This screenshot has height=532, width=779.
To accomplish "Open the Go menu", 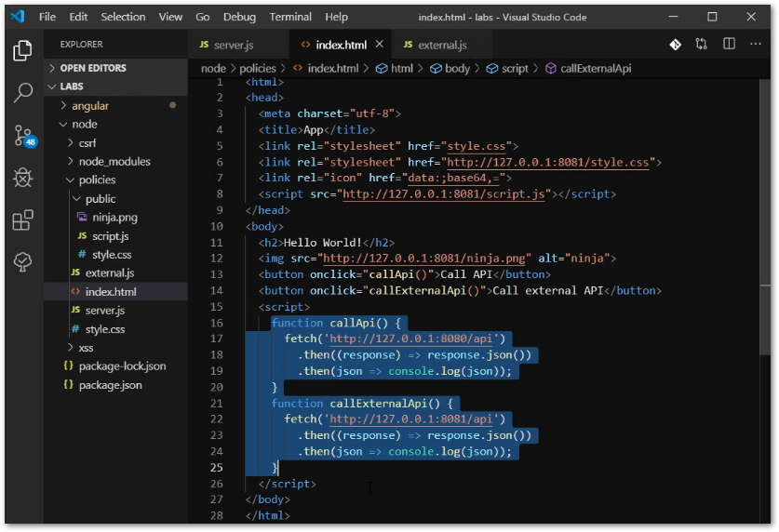I will pos(202,17).
